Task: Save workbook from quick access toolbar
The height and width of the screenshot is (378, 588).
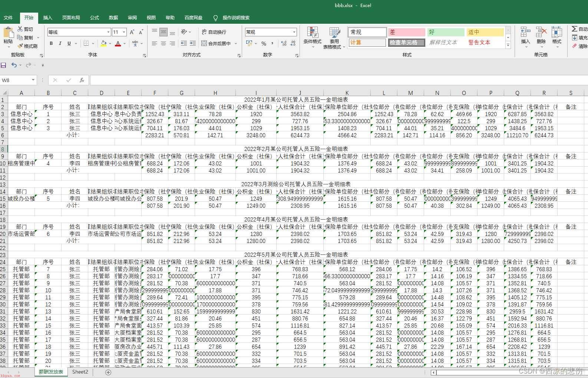Action: [x=3, y=65]
